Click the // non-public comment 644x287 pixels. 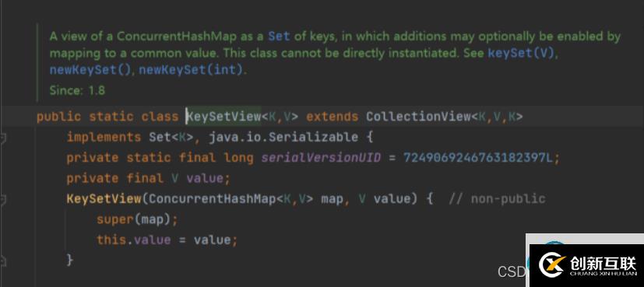click(497, 199)
